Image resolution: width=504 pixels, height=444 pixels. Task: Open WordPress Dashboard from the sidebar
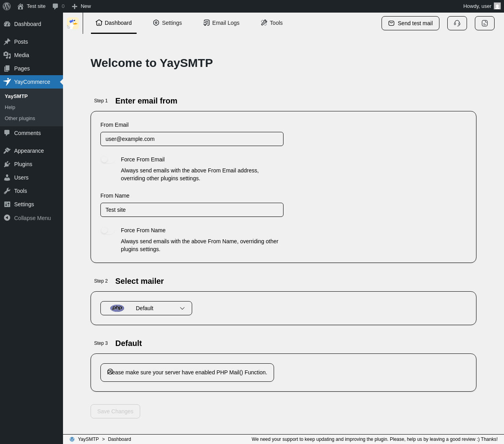[31, 24]
